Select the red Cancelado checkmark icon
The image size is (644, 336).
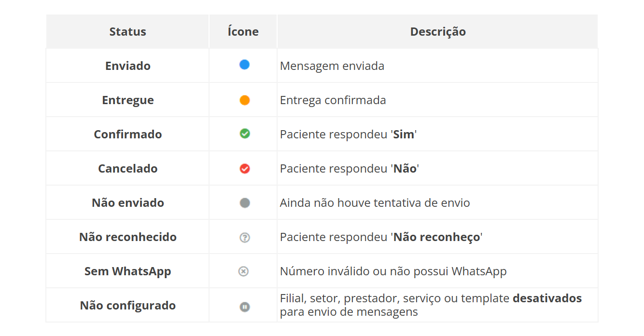point(245,168)
